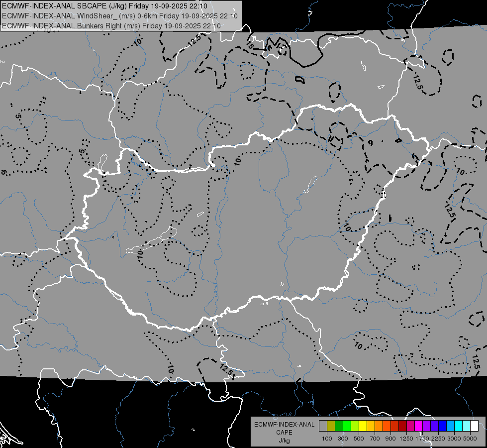The width and height of the screenshot is (487, 448).
Task: Click the purple swatch after the 1750 tick
Action: (x=427, y=426)
